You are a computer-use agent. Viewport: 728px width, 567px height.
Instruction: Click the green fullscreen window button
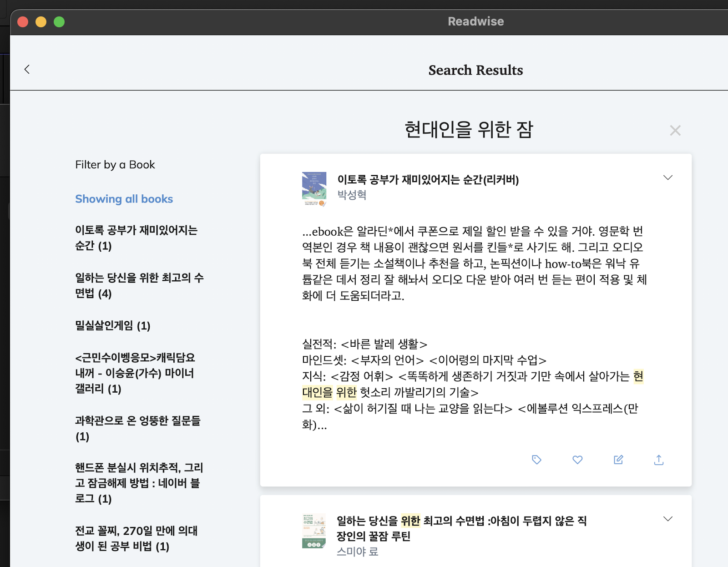tap(59, 22)
